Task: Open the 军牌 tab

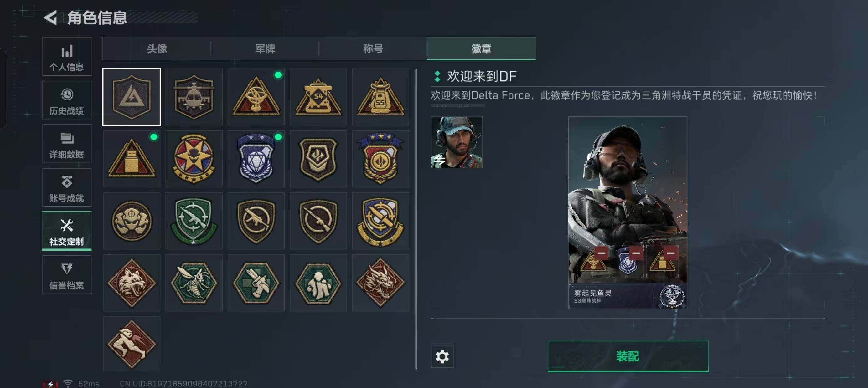Action: point(265,48)
